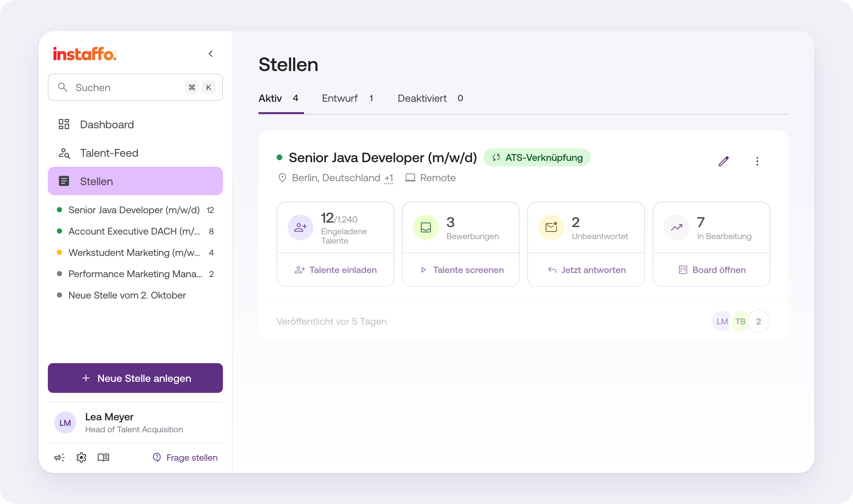
Task: Click the Remote laptop icon
Action: pos(410,178)
